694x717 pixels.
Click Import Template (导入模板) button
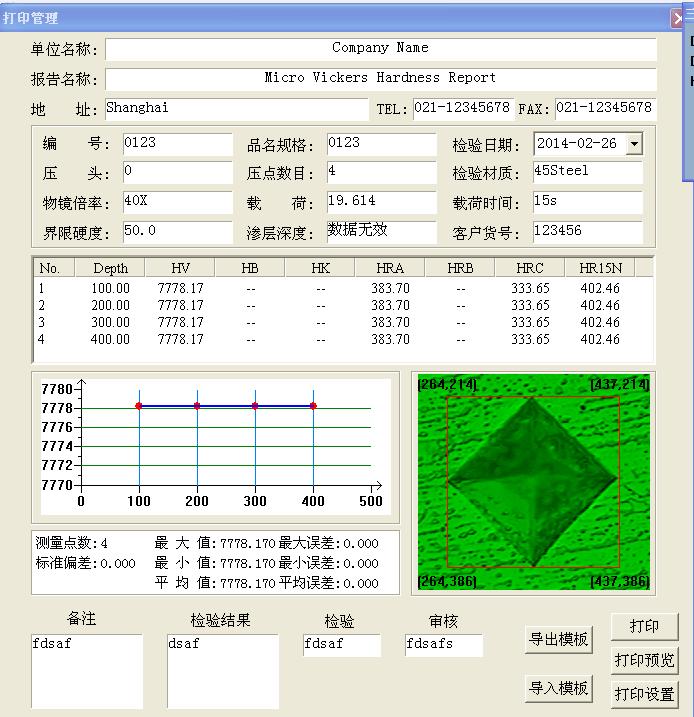558,688
